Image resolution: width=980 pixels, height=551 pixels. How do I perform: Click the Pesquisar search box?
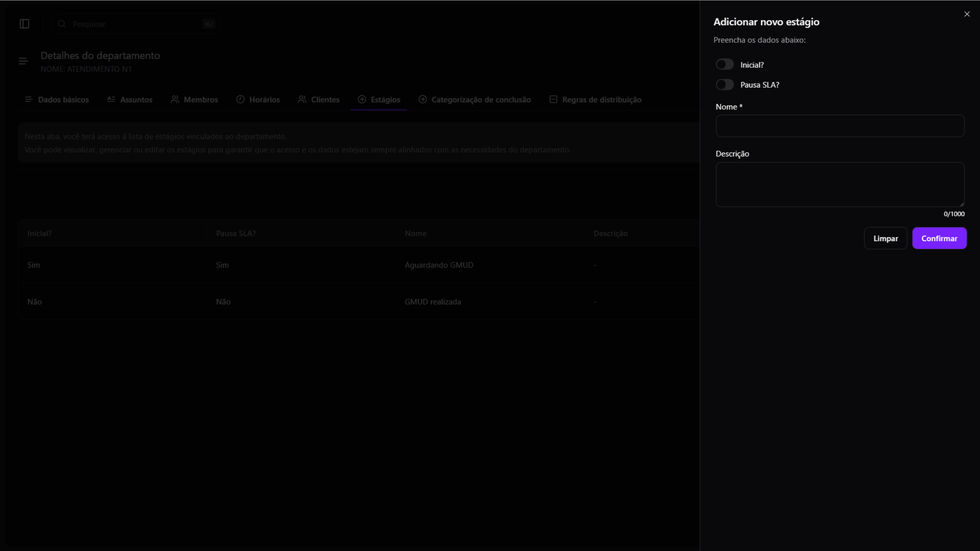click(x=135, y=24)
